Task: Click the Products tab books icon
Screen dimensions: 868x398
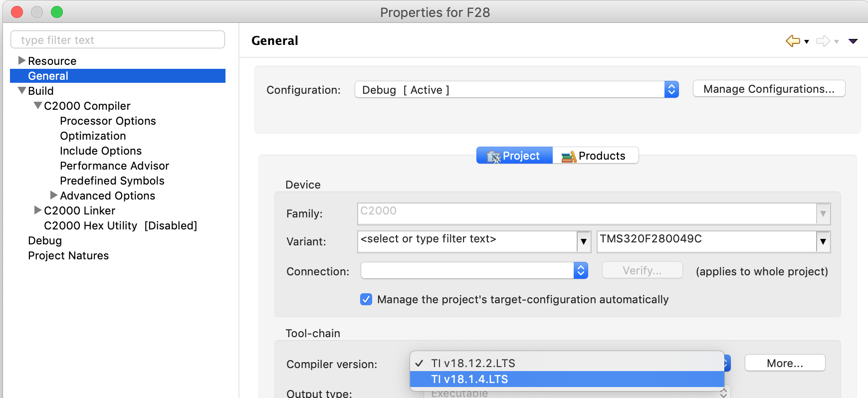Action: click(x=569, y=157)
